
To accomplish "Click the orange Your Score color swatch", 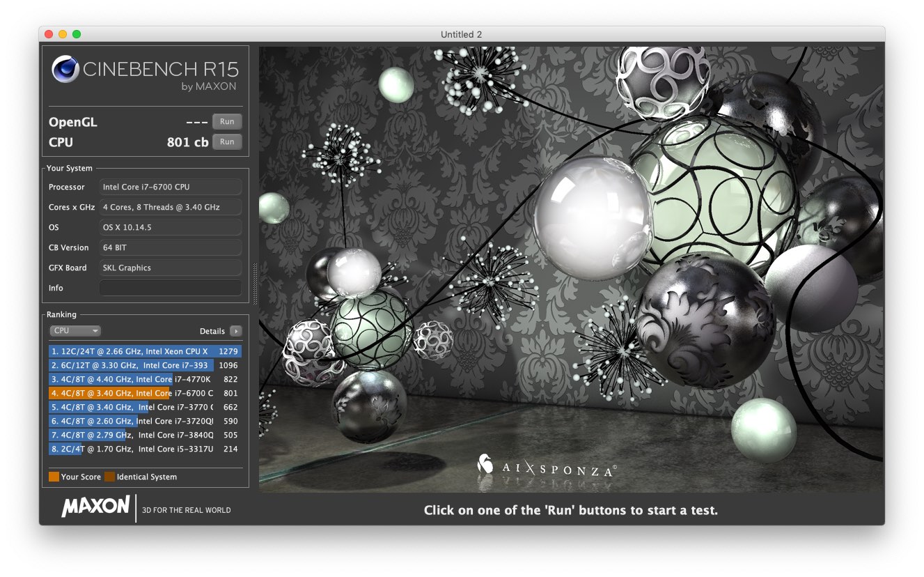I will (54, 477).
